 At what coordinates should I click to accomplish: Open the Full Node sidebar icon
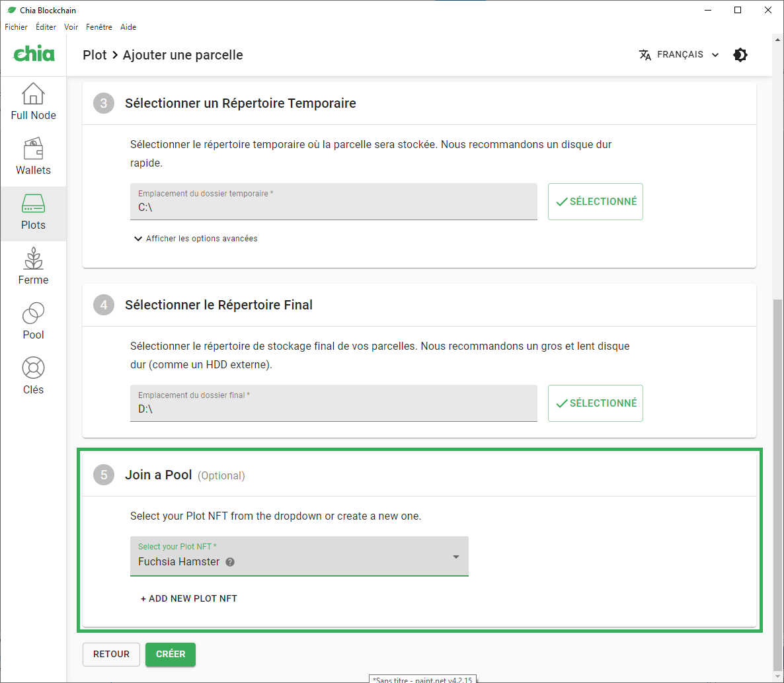33,102
